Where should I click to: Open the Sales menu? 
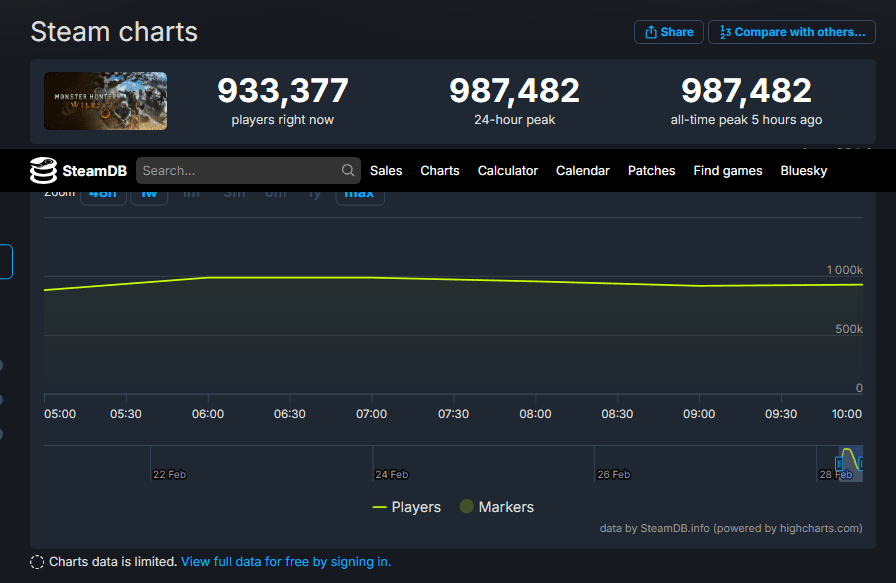pyautogui.click(x=386, y=170)
